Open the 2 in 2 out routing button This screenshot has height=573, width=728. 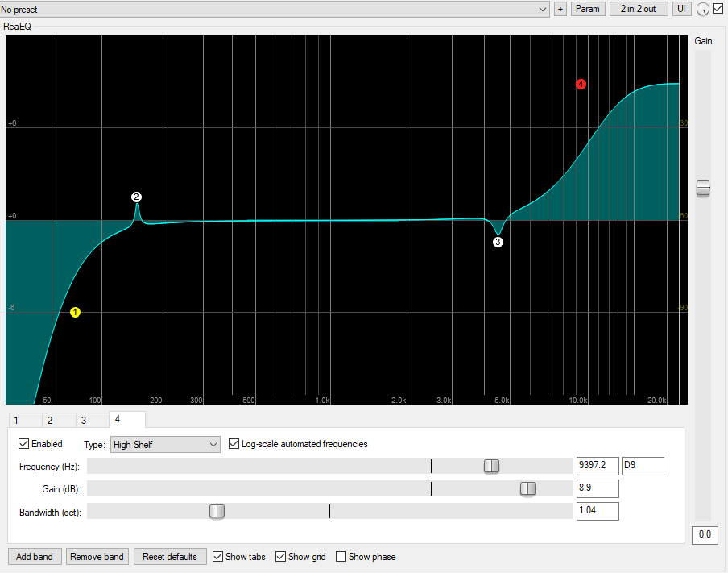(x=638, y=9)
